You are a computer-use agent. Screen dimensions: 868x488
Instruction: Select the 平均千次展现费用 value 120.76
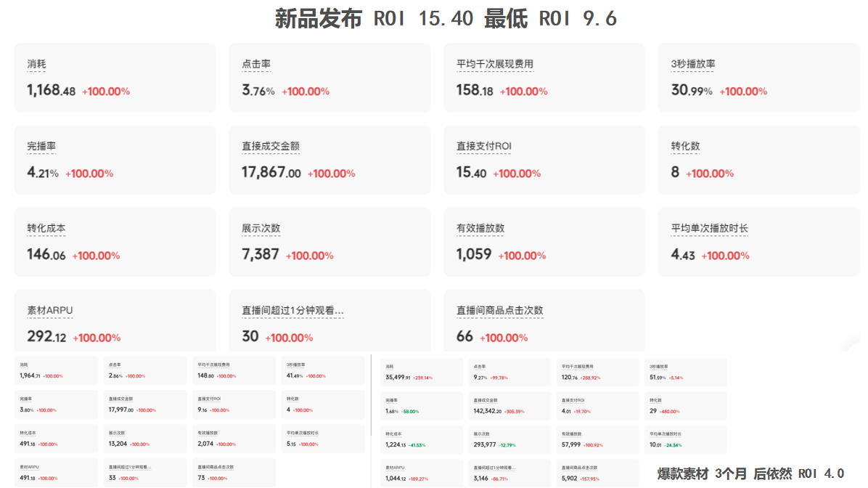570,377
